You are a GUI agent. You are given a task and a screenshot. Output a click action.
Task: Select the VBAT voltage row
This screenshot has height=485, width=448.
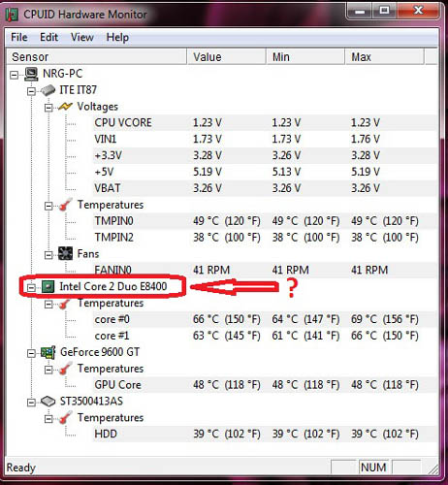tap(265, 188)
